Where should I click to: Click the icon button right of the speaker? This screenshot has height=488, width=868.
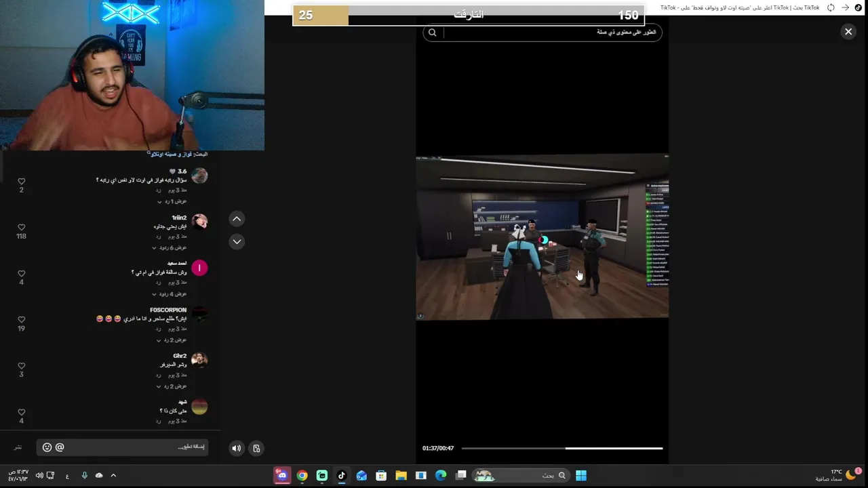click(x=256, y=448)
